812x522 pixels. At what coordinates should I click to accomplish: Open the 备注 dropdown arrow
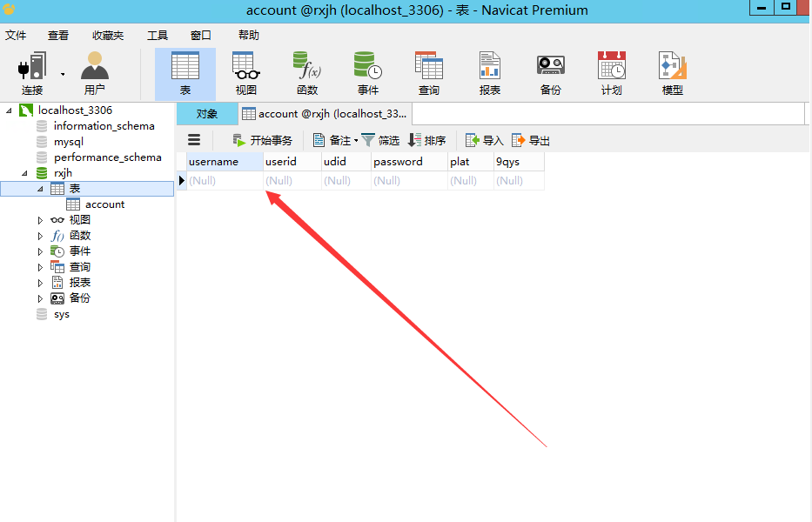point(356,141)
